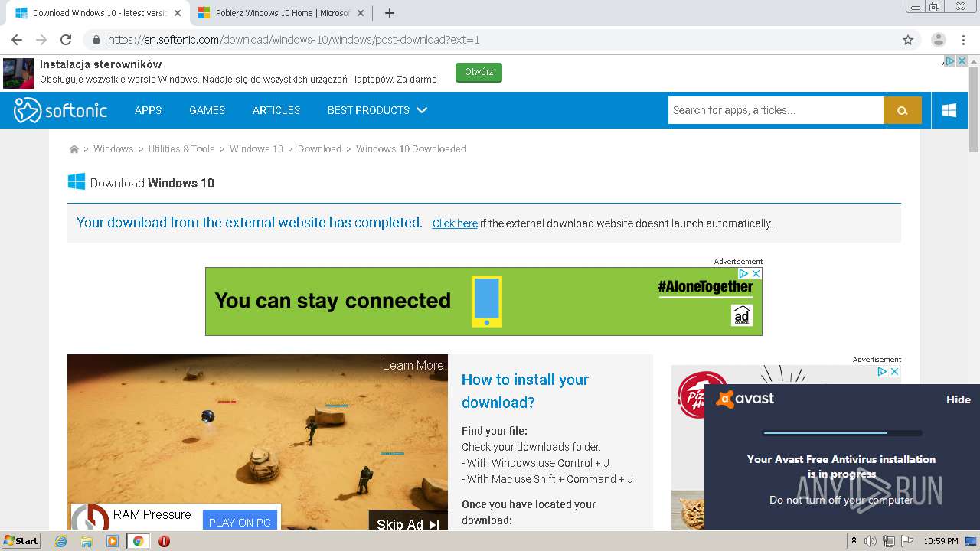Click the Action Center flag icon
Viewport: 980px width, 551px height.
point(906,541)
